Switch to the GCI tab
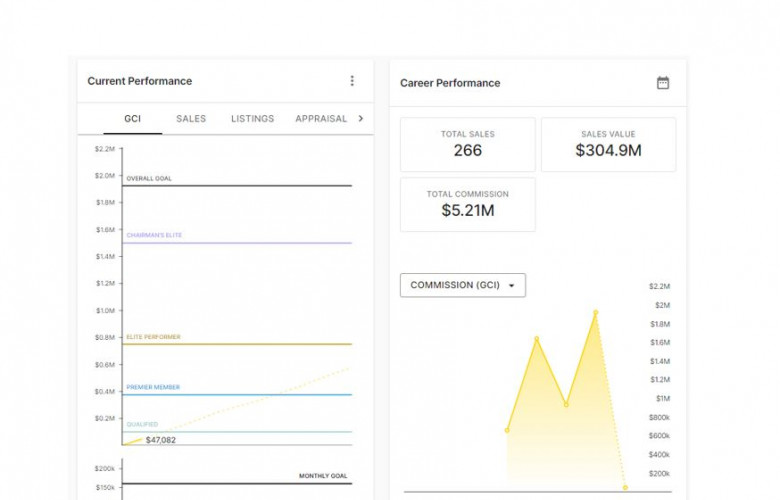Screen dimensions: 780x500 132,118
